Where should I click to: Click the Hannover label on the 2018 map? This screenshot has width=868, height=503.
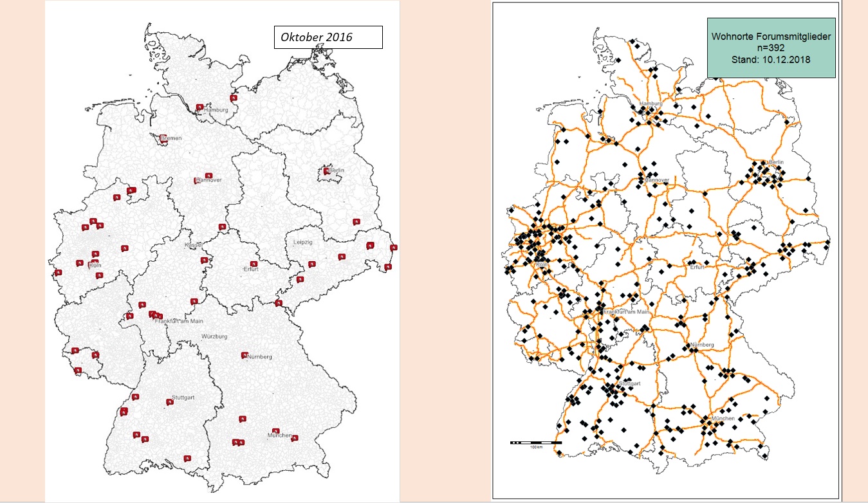point(658,180)
